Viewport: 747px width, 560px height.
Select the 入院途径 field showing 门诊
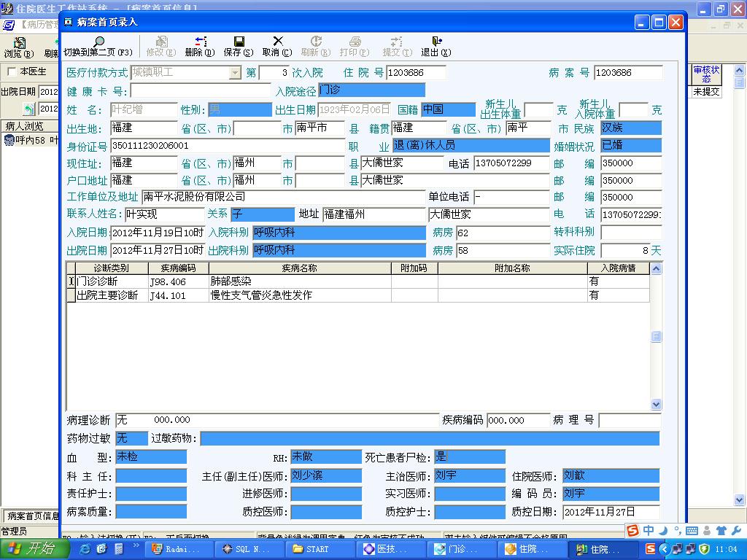[x=371, y=90]
